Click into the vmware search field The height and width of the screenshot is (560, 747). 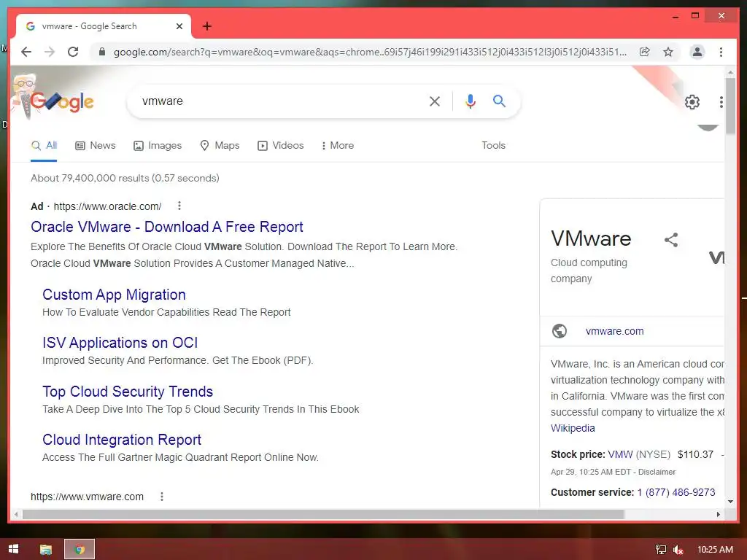[281, 101]
